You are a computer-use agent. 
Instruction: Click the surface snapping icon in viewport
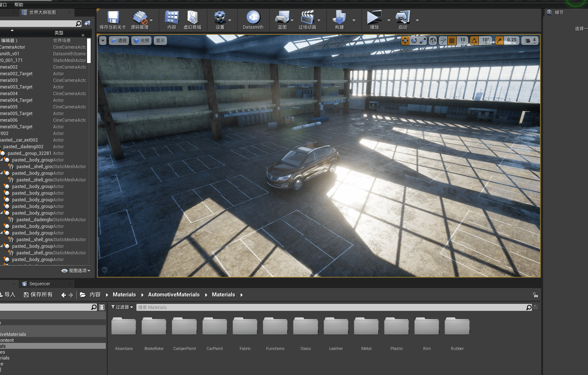(443, 41)
